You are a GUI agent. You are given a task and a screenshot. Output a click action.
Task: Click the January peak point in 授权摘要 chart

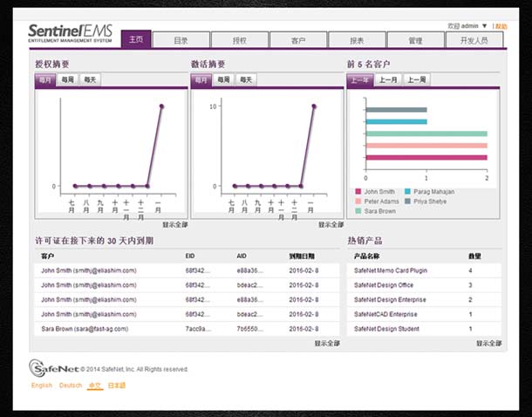161,106
